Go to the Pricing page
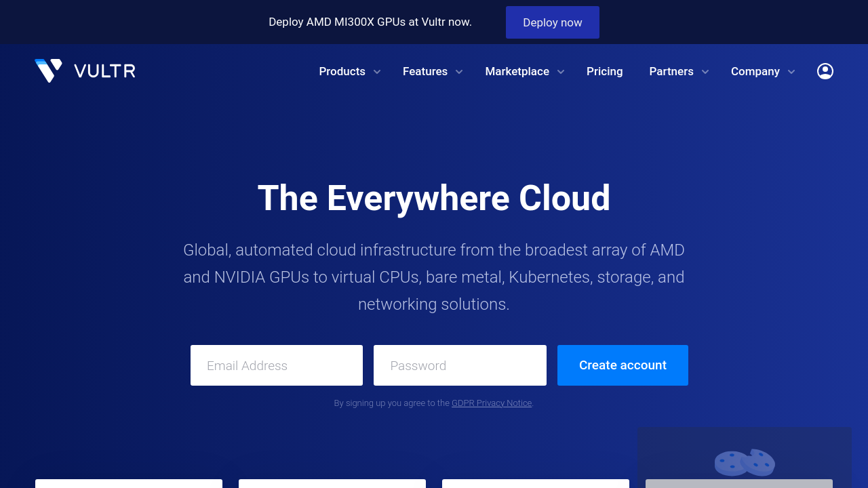This screenshot has width=868, height=488. click(604, 71)
